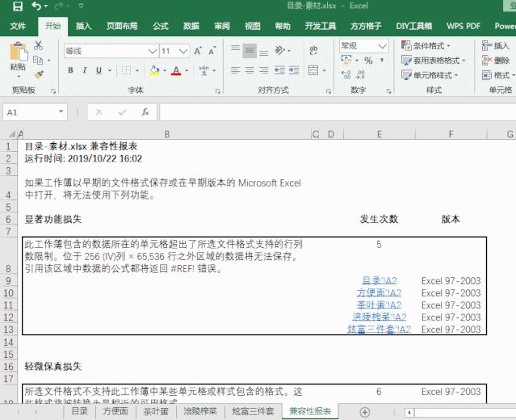Click the Undo arrow icon
This screenshot has height=420, width=516.
pyautogui.click(x=36, y=6)
